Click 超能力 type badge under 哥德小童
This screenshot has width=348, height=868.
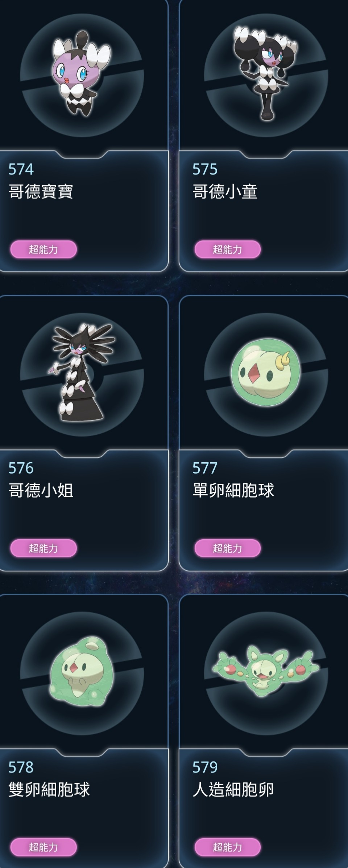(228, 249)
